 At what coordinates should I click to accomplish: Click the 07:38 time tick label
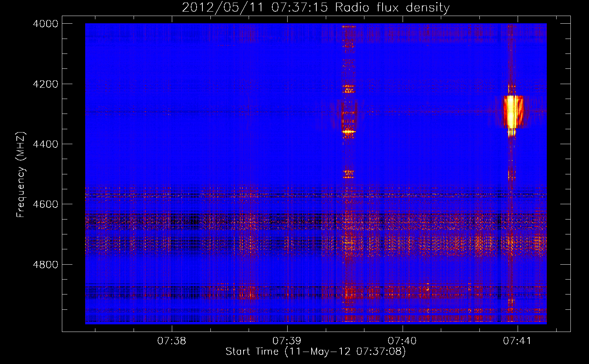(x=171, y=341)
